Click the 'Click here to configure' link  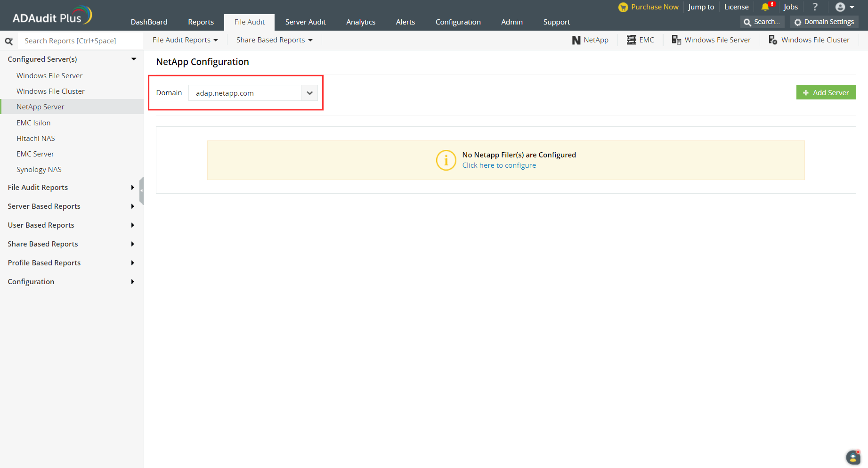pos(499,165)
